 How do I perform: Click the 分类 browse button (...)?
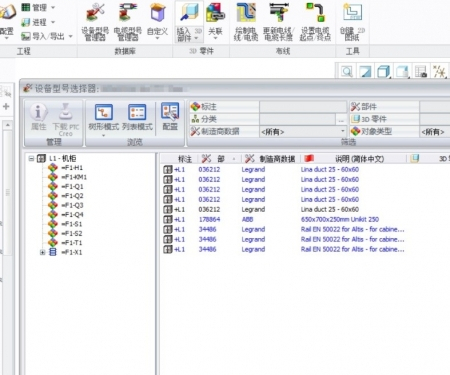tap(341, 119)
